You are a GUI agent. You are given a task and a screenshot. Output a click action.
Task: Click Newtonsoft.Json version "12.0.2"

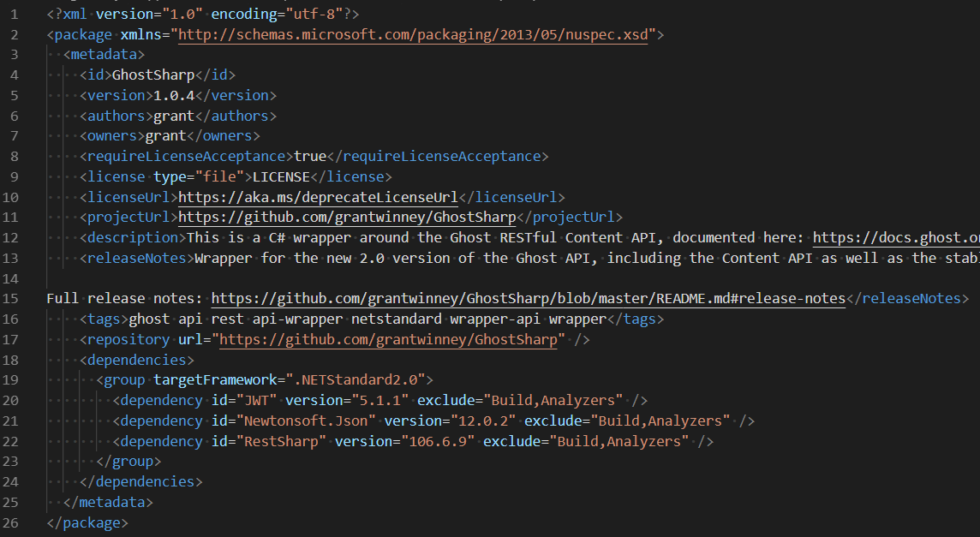click(x=483, y=421)
